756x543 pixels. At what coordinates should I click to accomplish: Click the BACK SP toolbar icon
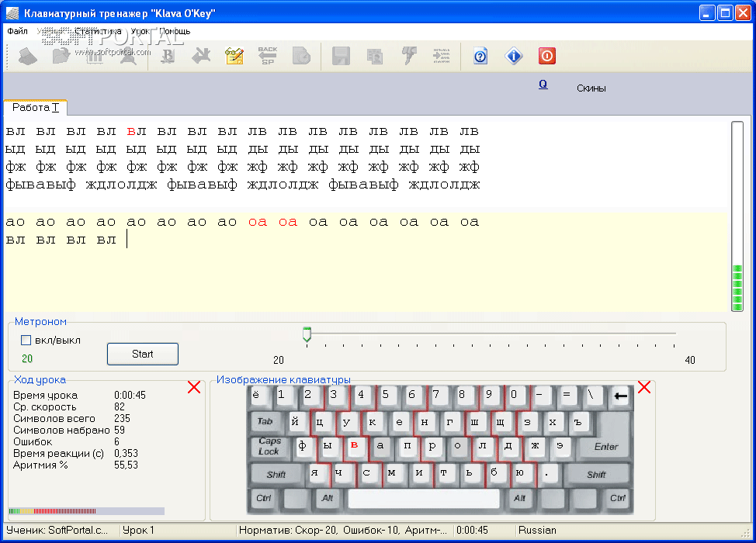pos(268,57)
